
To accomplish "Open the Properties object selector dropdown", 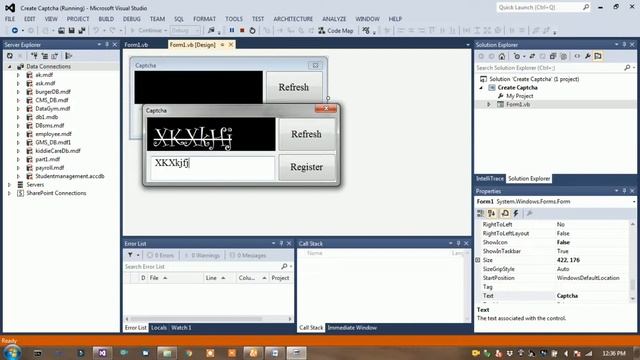I will coord(634,202).
